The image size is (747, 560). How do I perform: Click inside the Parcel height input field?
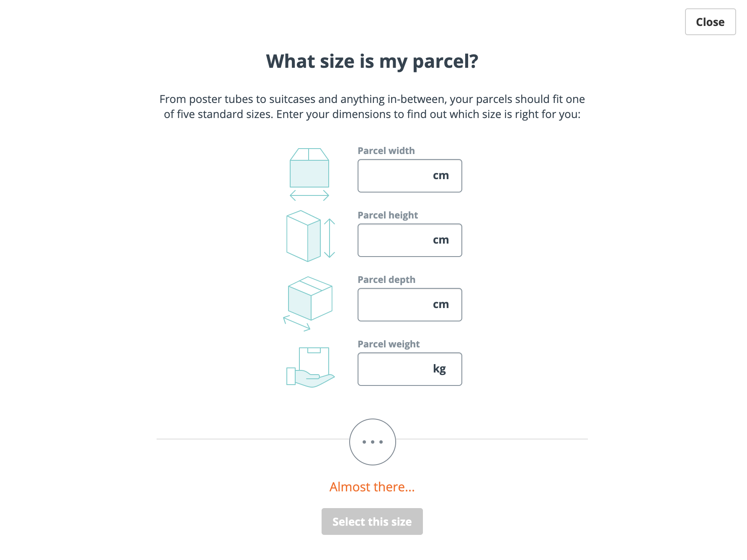tap(398, 240)
